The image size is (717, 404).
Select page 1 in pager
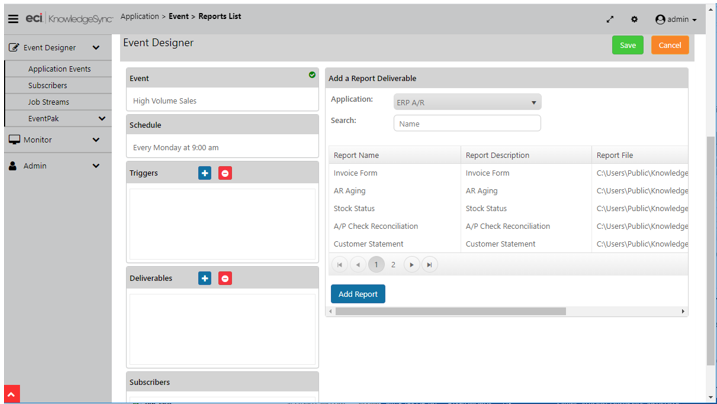pyautogui.click(x=376, y=265)
